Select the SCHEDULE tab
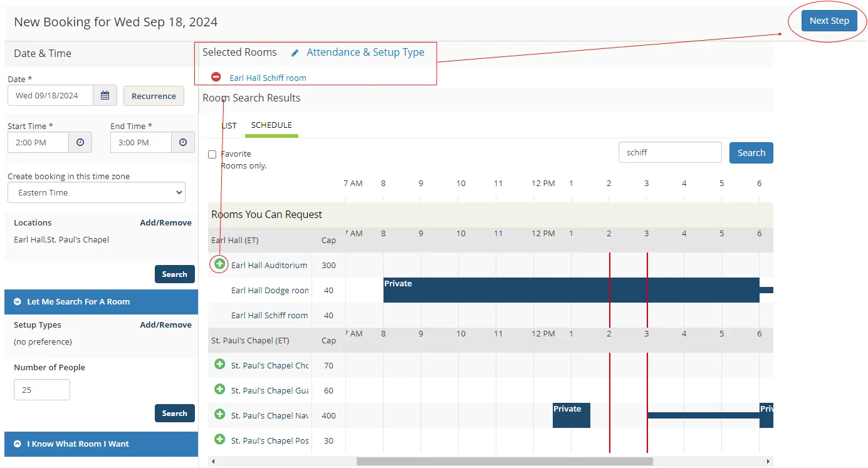The image size is (868, 468). pos(271,125)
